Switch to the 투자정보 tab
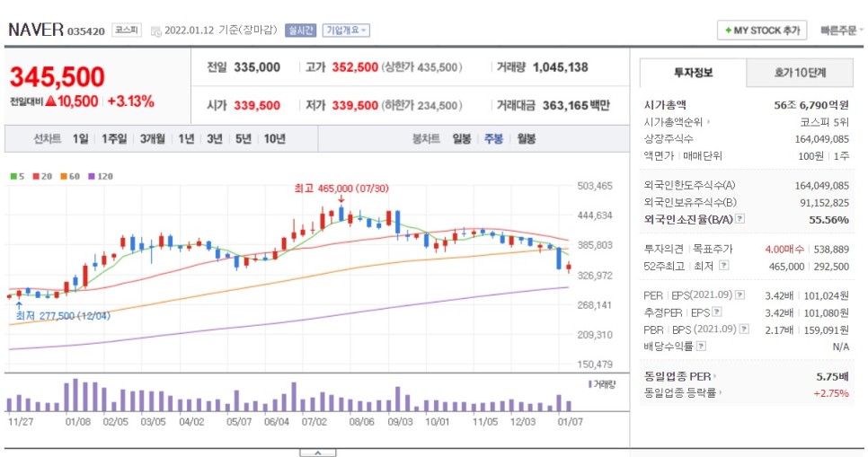 coord(693,73)
